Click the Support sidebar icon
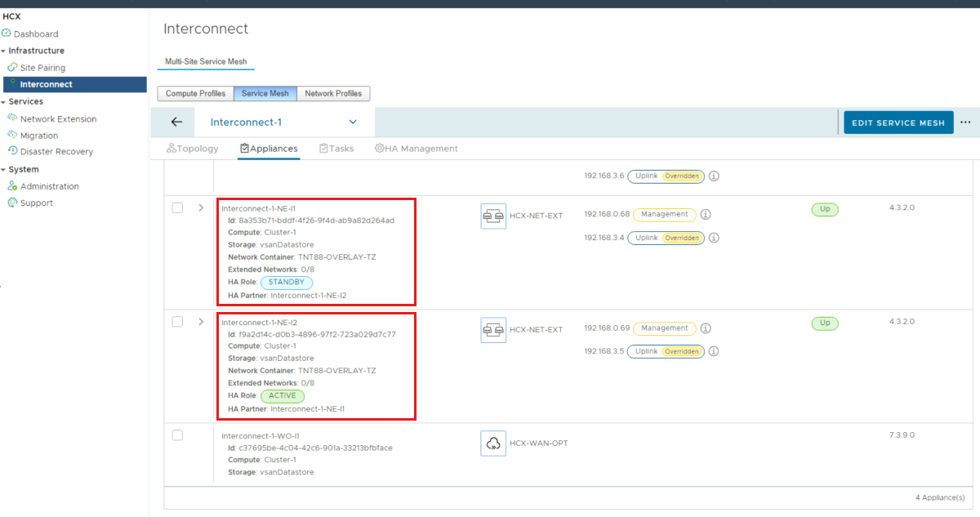Image resolution: width=980 pixels, height=517 pixels. [12, 203]
